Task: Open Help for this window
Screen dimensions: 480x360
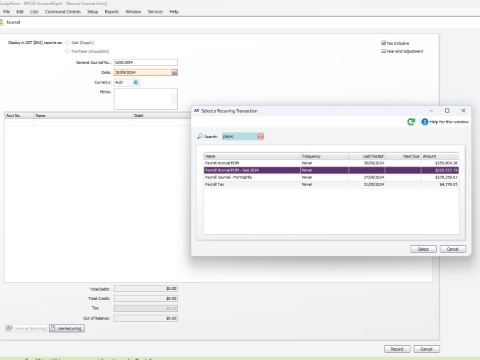Action: click(445, 122)
